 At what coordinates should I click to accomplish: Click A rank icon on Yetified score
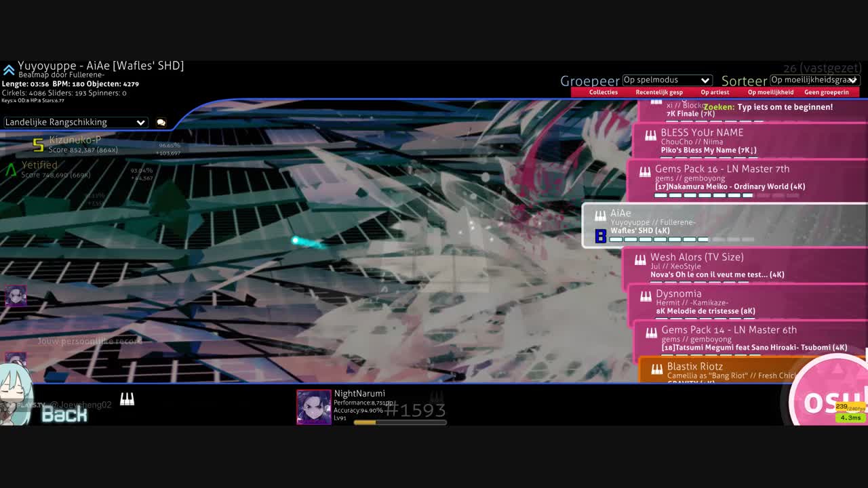pos(11,169)
